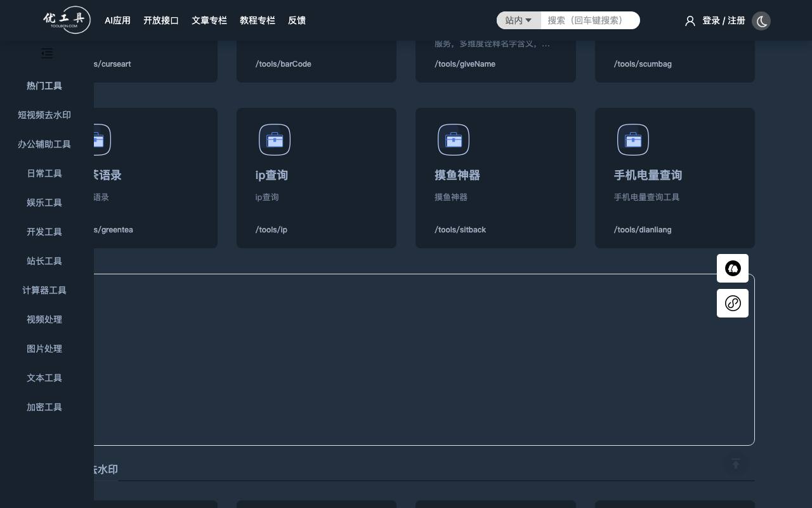The width and height of the screenshot is (812, 508).
Task: Click the 手机电量查询工具 description text
Action: [x=646, y=197]
